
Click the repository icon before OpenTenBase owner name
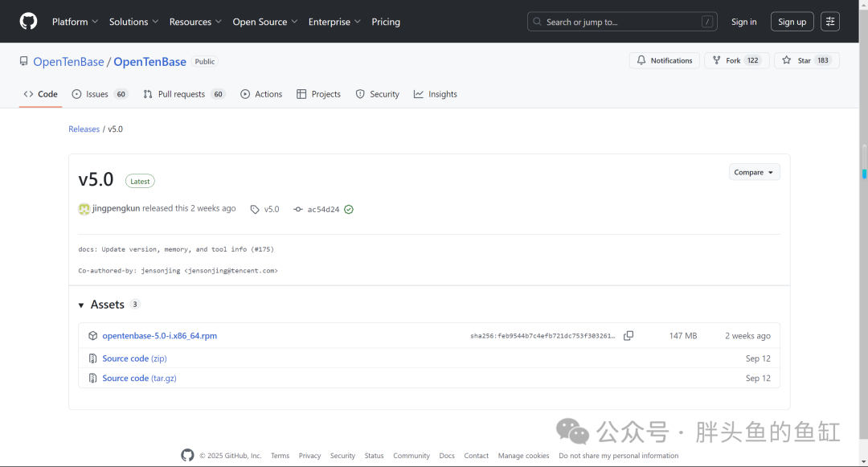[x=24, y=61]
